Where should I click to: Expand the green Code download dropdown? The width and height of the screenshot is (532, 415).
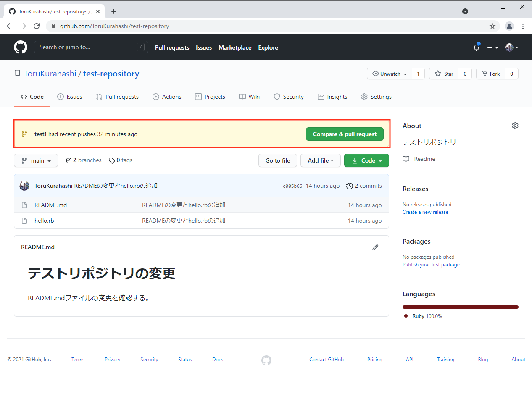click(x=366, y=160)
